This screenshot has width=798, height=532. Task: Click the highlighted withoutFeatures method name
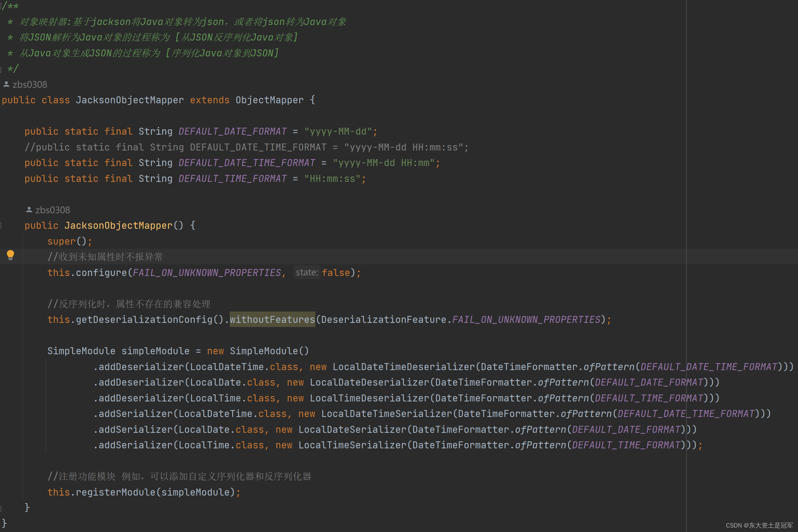272,320
